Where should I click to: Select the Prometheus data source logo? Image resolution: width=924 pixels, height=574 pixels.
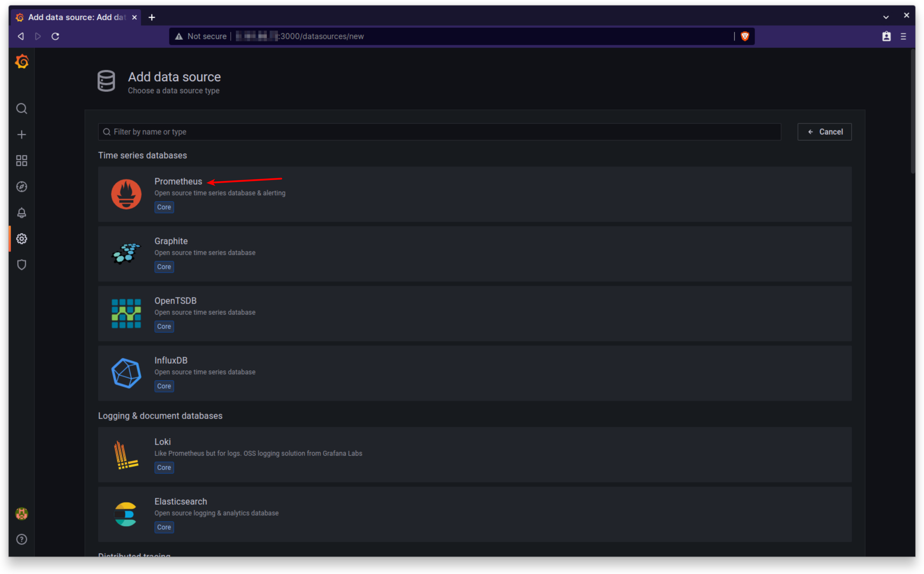pyautogui.click(x=126, y=194)
